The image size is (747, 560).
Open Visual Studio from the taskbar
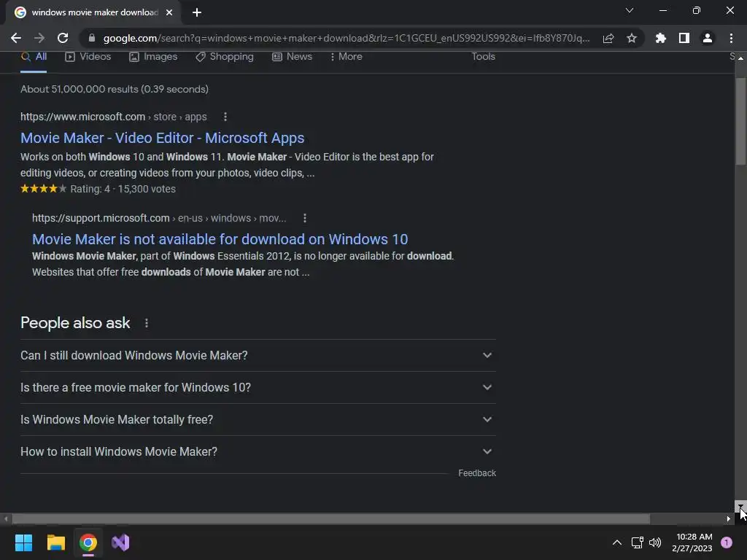point(120,542)
